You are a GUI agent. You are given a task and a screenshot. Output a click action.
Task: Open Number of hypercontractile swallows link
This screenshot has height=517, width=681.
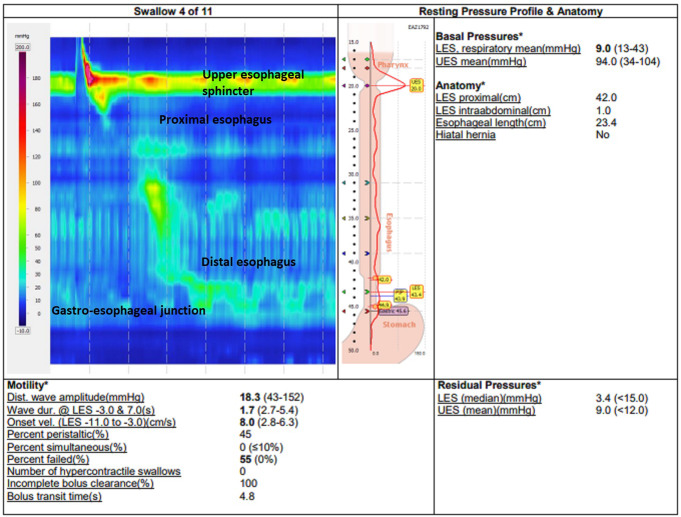pos(94,471)
